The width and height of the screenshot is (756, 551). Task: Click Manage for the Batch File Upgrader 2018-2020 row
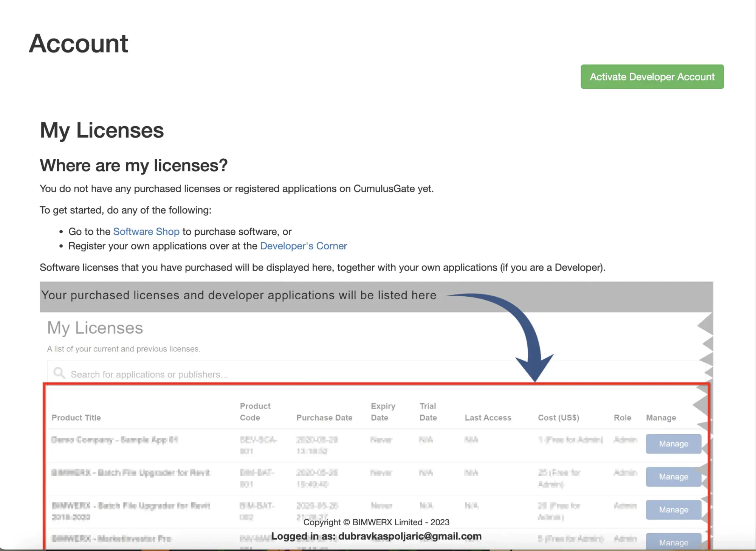tap(674, 509)
